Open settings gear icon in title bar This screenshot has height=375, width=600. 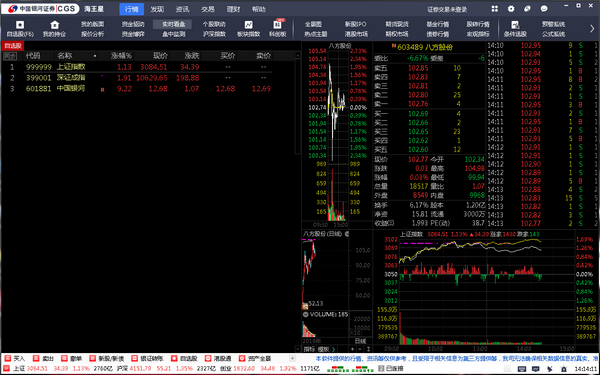click(x=511, y=9)
